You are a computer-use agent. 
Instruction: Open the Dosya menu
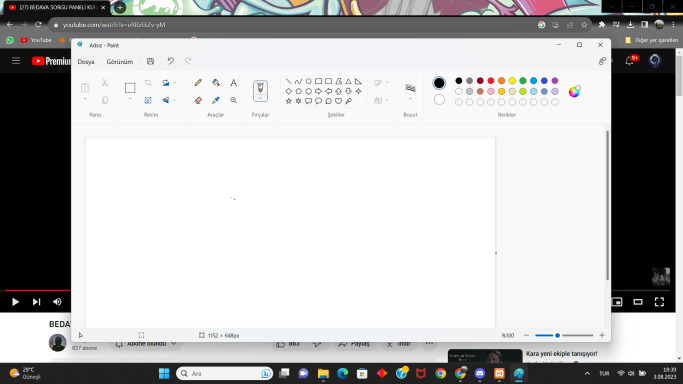point(86,62)
